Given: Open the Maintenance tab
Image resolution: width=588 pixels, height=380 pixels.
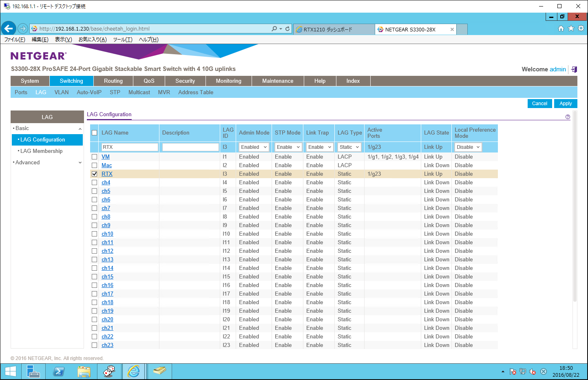Looking at the screenshot, I should pos(278,81).
